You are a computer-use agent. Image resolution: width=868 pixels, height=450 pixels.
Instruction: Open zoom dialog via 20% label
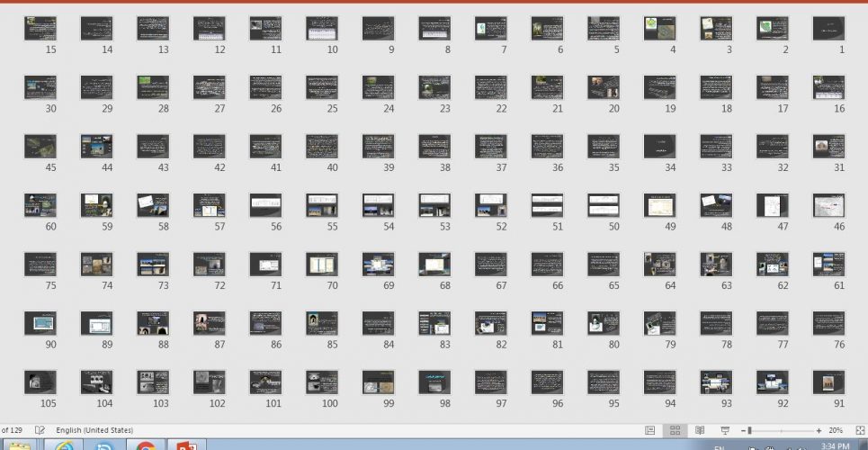tap(836, 430)
